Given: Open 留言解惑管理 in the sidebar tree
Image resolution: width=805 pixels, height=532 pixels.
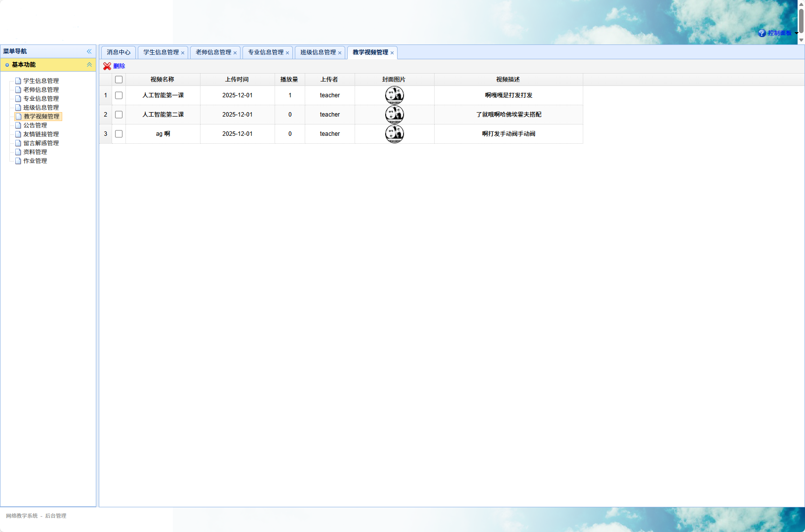Looking at the screenshot, I should pyautogui.click(x=41, y=143).
